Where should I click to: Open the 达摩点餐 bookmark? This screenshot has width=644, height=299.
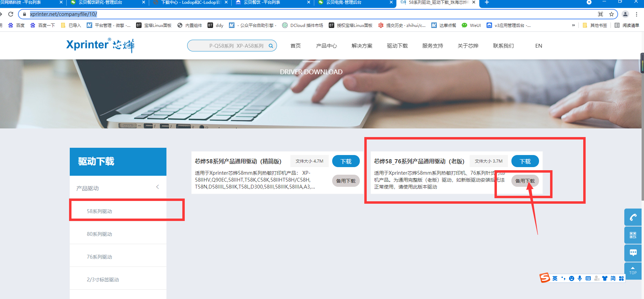[x=444, y=25]
